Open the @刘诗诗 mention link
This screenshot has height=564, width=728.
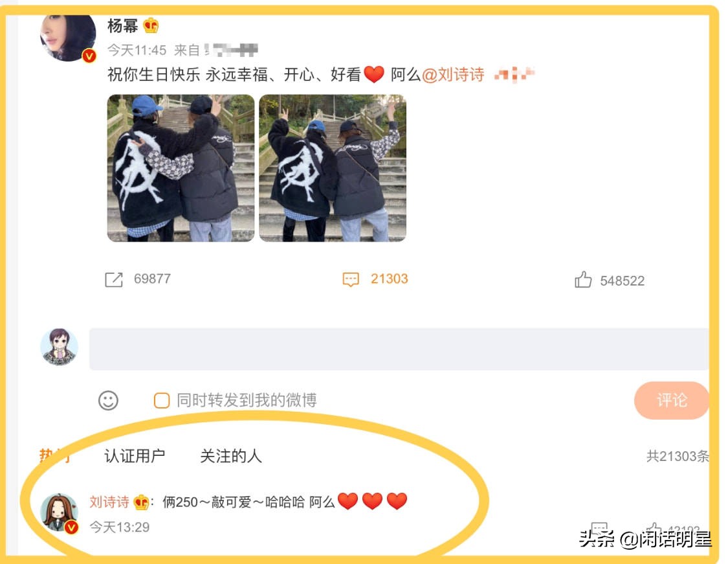(x=453, y=74)
